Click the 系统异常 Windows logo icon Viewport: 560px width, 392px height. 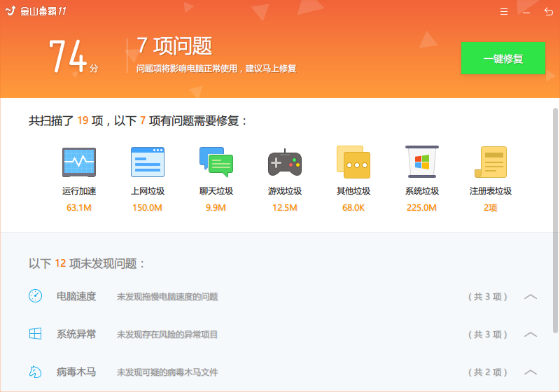pyautogui.click(x=36, y=334)
